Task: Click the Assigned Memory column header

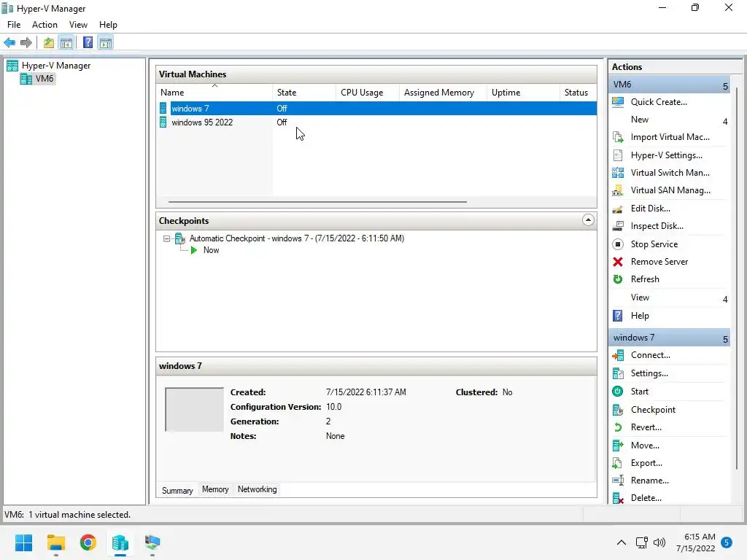Action: 443,93
